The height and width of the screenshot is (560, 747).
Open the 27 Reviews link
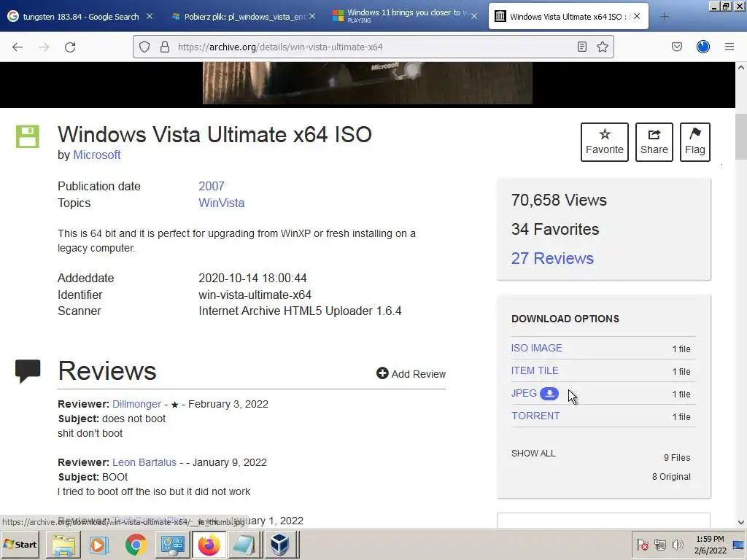(x=553, y=258)
